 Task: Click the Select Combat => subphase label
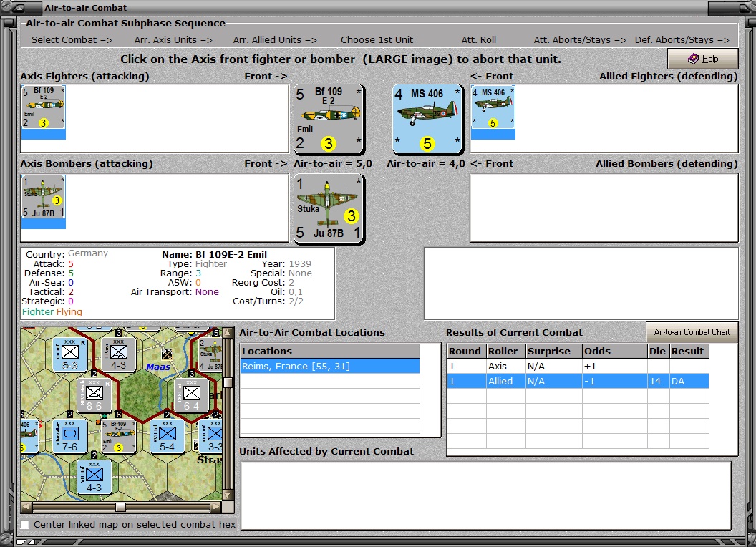click(72, 40)
